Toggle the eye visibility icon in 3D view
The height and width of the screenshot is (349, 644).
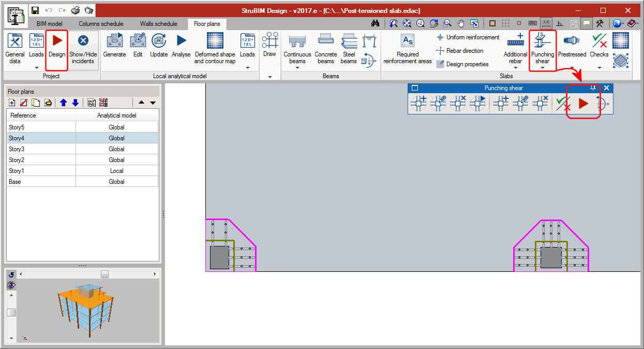(x=11, y=285)
